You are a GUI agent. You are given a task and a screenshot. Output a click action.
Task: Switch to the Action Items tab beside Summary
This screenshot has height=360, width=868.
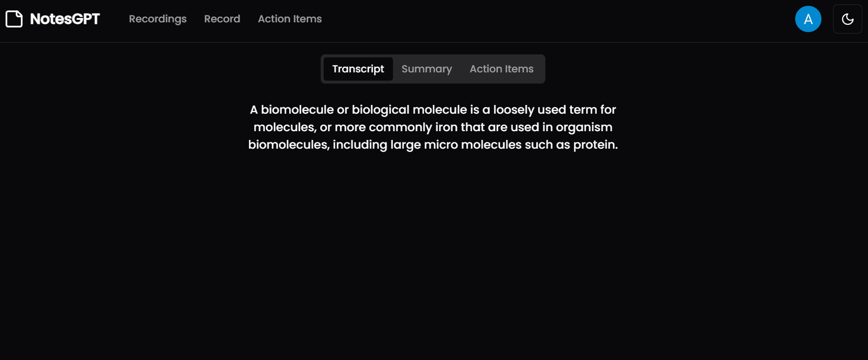502,69
